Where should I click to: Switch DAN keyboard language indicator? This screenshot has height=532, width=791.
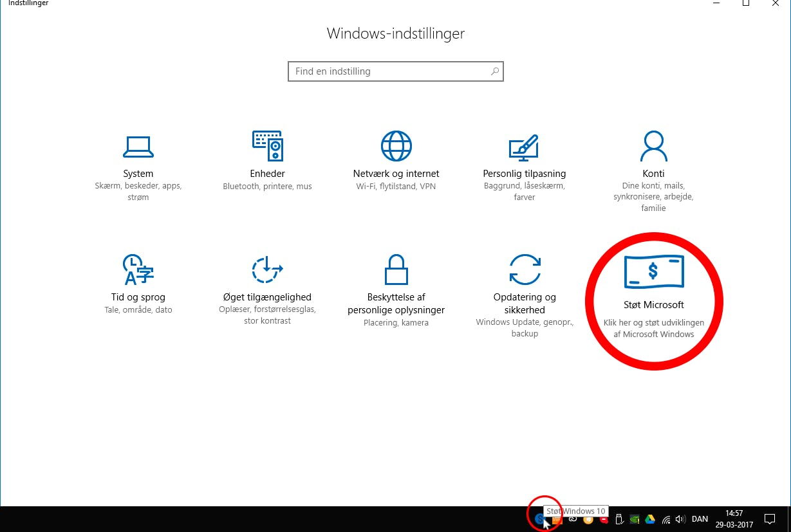coord(700,519)
